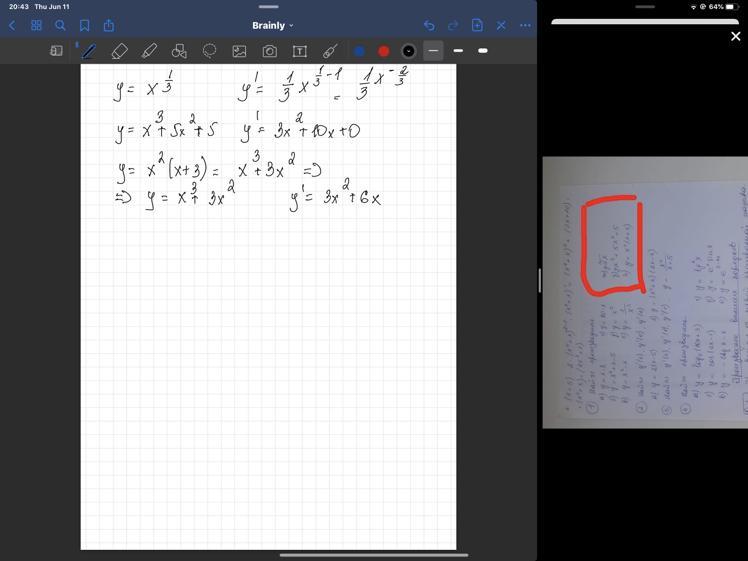Select the Pen tool

point(89,51)
